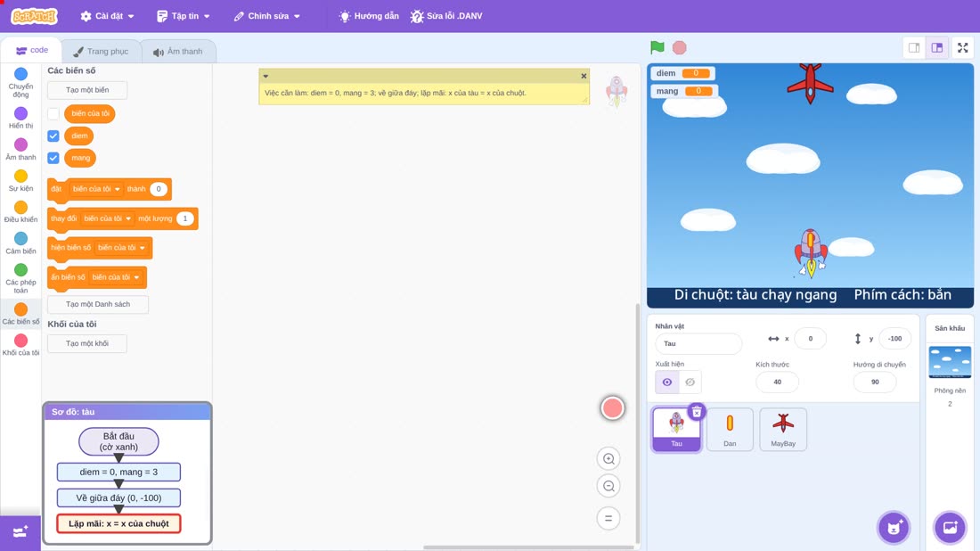The width and height of the screenshot is (980, 551).
Task: Collapse the yellow comment note arrow
Action: 265,77
